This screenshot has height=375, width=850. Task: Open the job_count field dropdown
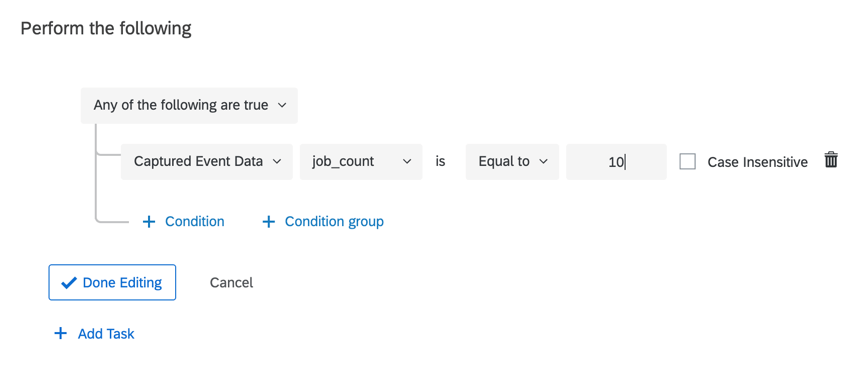tap(361, 161)
